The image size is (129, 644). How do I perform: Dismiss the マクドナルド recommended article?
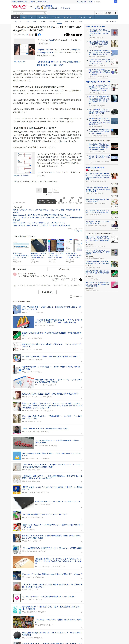81,327
